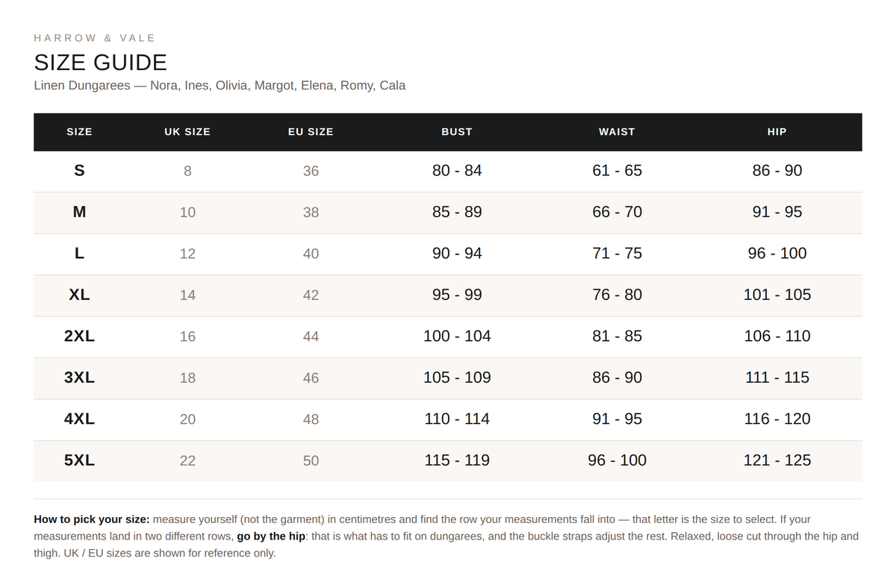
Task: Click the SIZE GUIDE heading
Action: [x=101, y=62]
